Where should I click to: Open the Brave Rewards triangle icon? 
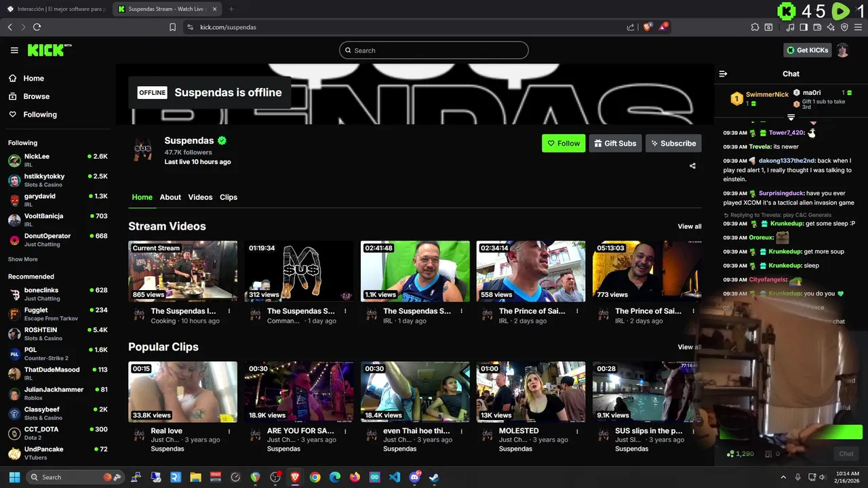663,27
